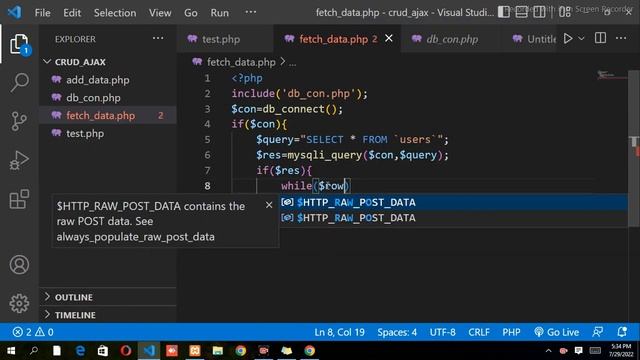
Task: Open the Customize Layout icon
Action: [564, 12]
